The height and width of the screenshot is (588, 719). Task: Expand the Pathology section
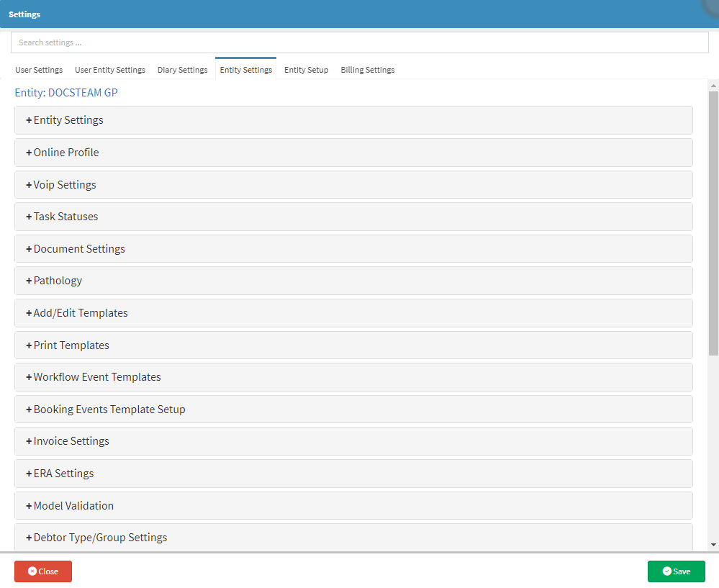click(x=353, y=281)
